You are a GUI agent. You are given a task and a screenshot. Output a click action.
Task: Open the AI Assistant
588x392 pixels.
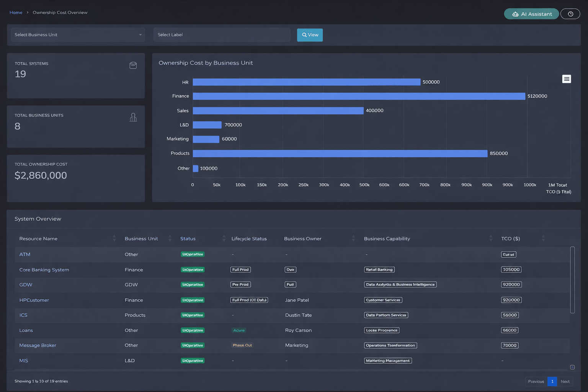click(531, 14)
